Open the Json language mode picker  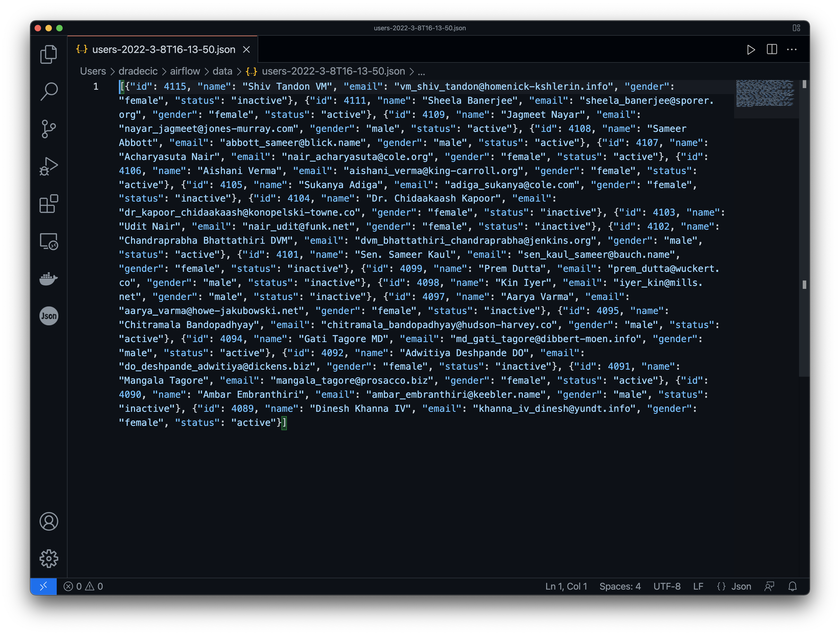point(741,586)
